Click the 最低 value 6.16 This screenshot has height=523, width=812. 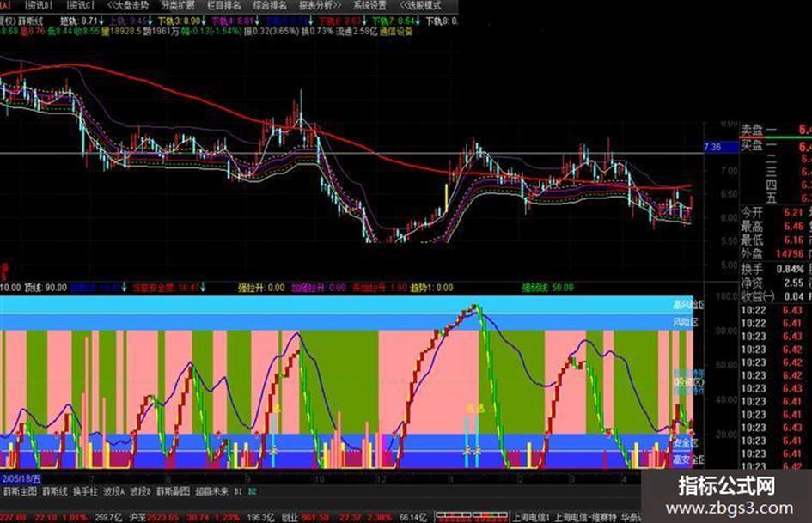(793, 240)
